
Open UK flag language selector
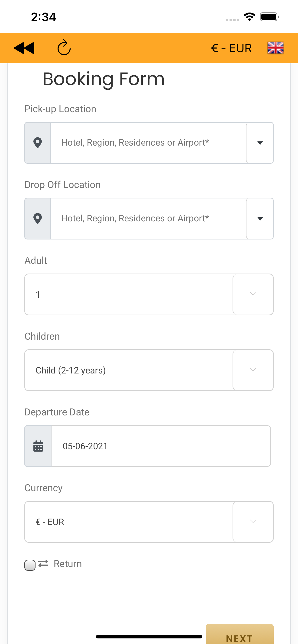pyautogui.click(x=275, y=48)
